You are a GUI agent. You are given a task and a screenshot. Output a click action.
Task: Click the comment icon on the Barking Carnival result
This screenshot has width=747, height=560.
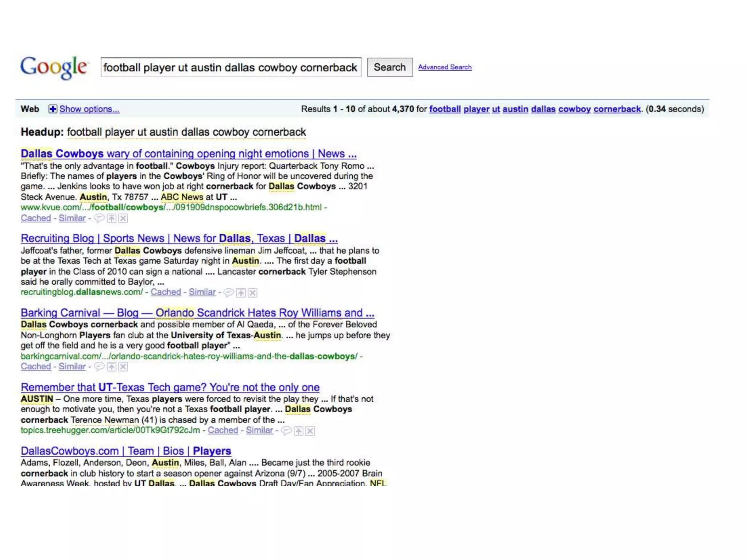pos(99,367)
